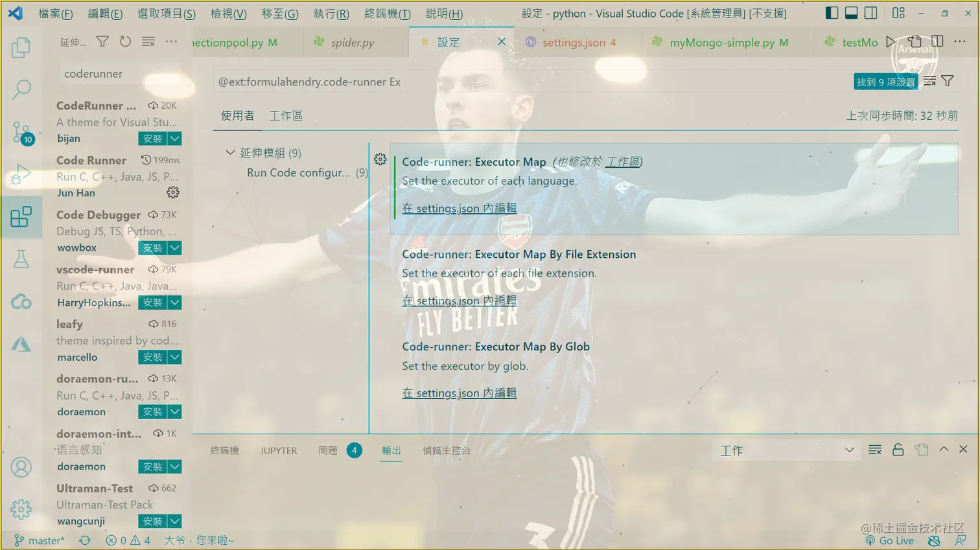
Task: Open the 終端機 panel tab
Action: pos(225,450)
